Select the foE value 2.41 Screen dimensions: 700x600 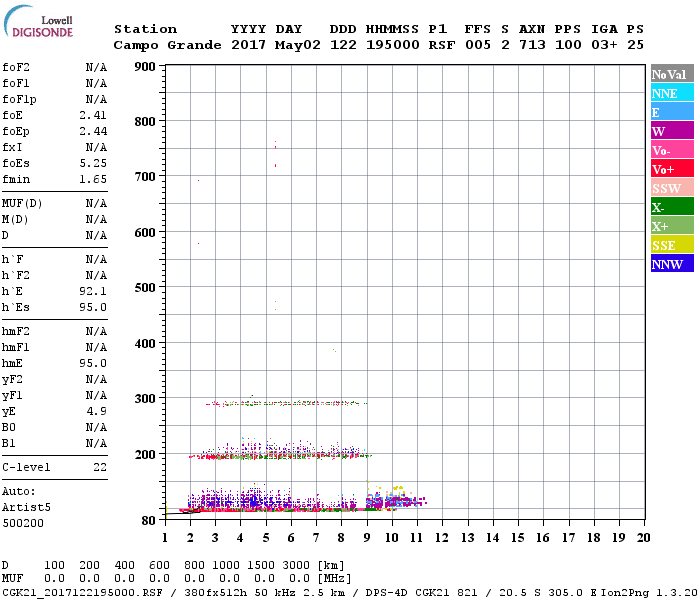coord(92,115)
